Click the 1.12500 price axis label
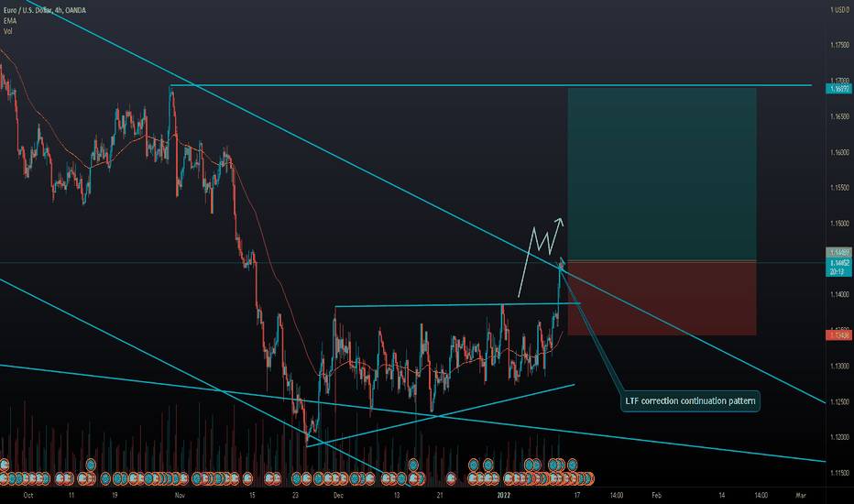Image resolution: width=854 pixels, height=504 pixels. pos(839,401)
